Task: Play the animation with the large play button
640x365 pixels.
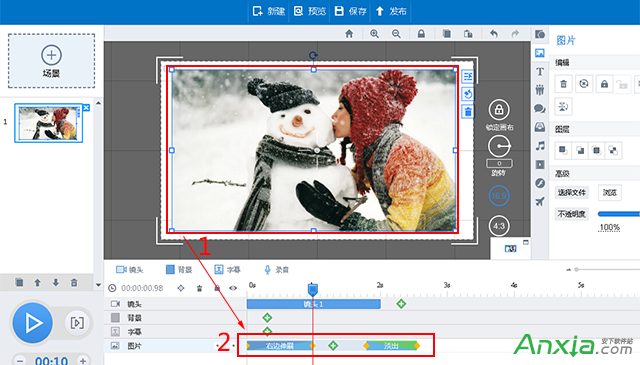Action: [33, 323]
